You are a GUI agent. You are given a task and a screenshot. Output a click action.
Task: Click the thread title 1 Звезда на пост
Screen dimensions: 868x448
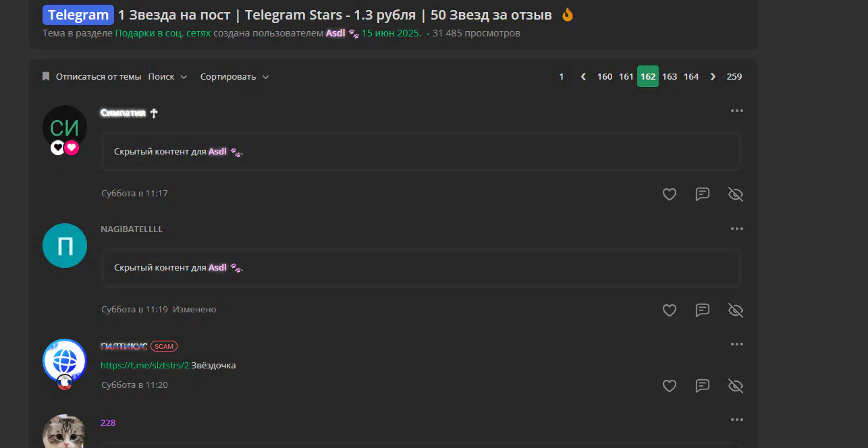click(x=335, y=15)
